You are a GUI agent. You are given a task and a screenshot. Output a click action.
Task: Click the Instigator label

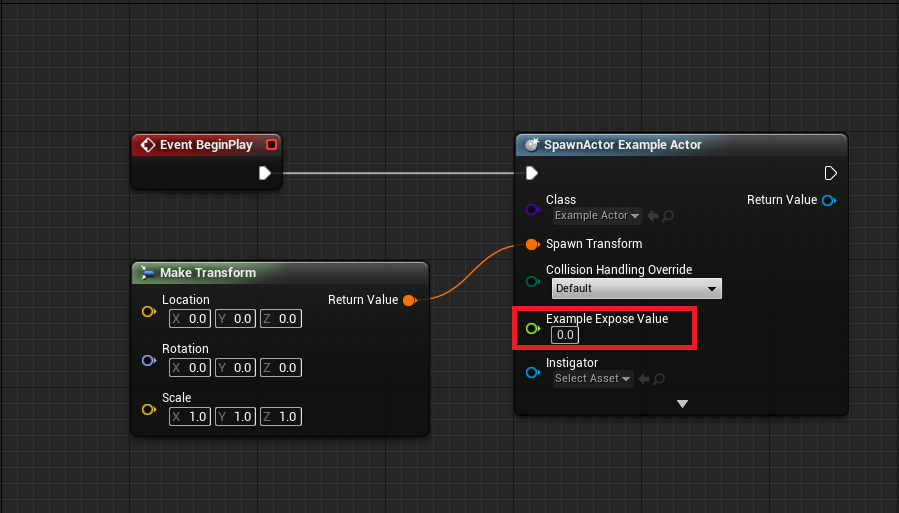coord(572,363)
